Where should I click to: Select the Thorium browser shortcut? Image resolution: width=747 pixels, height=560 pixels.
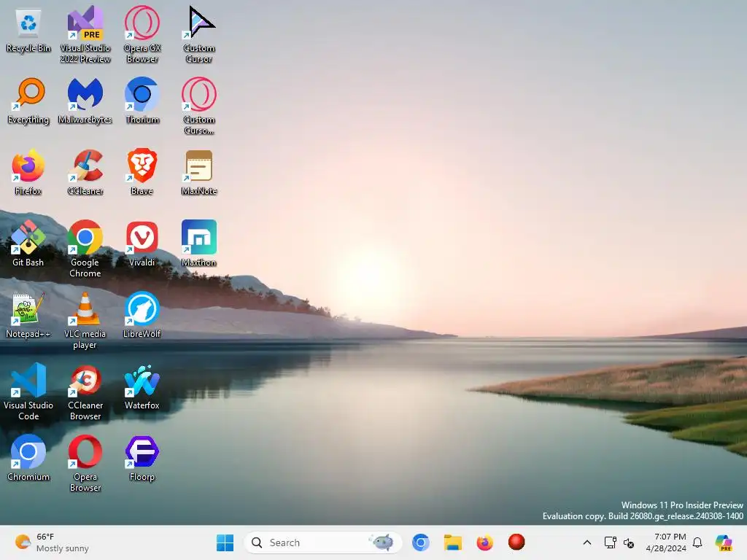pos(142,101)
